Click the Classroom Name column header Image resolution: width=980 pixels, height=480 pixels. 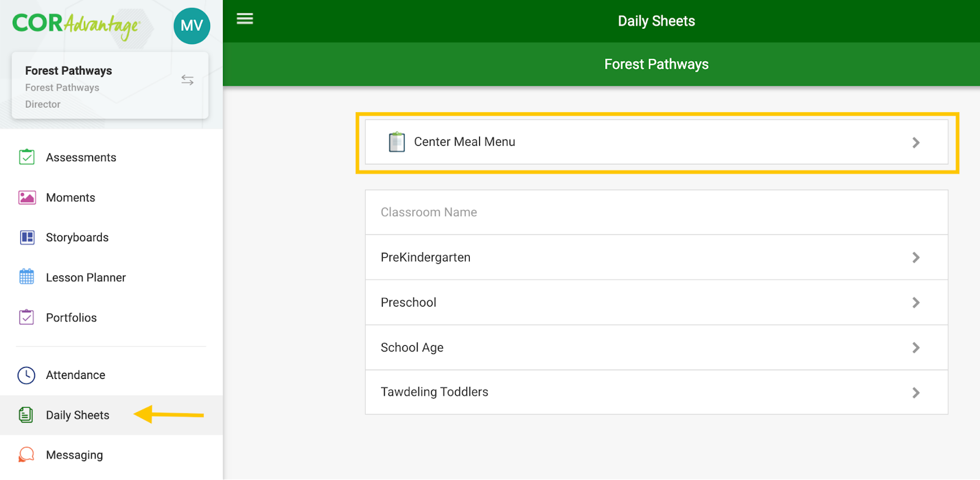pyautogui.click(x=429, y=212)
